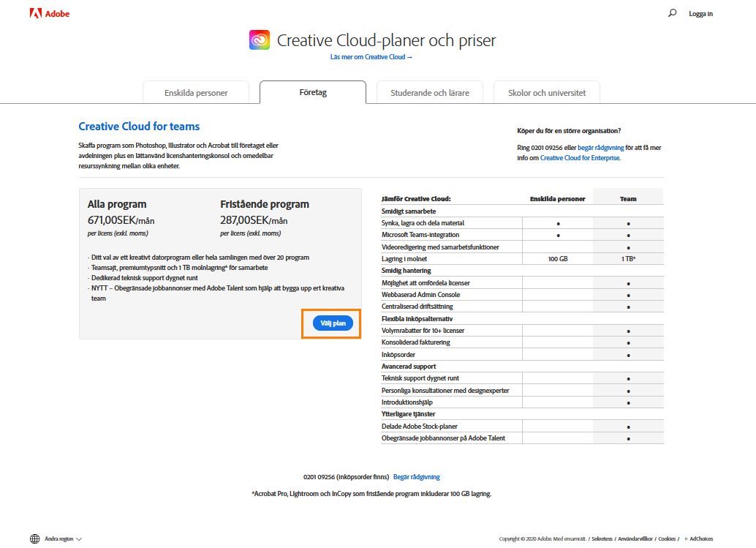Click the Välj plan button
Screen dimensions: 756x548
click(x=333, y=323)
